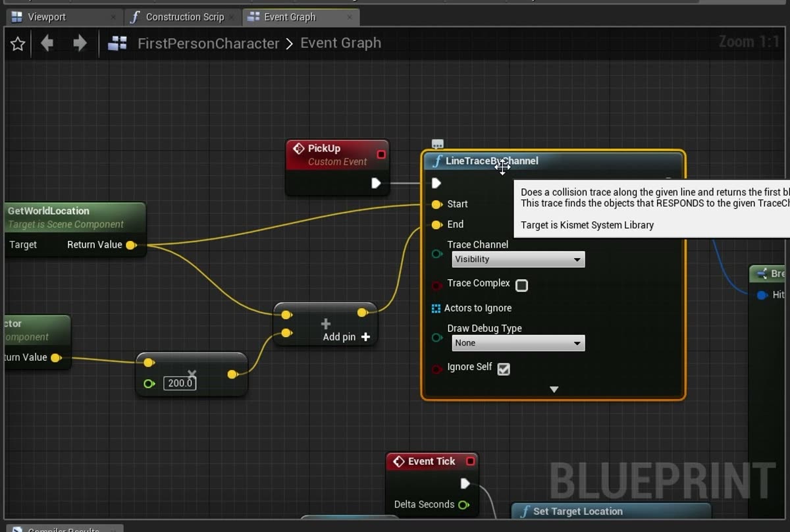Image resolution: width=790 pixels, height=532 pixels.
Task: Click the bookmark star icon
Action: (x=18, y=43)
